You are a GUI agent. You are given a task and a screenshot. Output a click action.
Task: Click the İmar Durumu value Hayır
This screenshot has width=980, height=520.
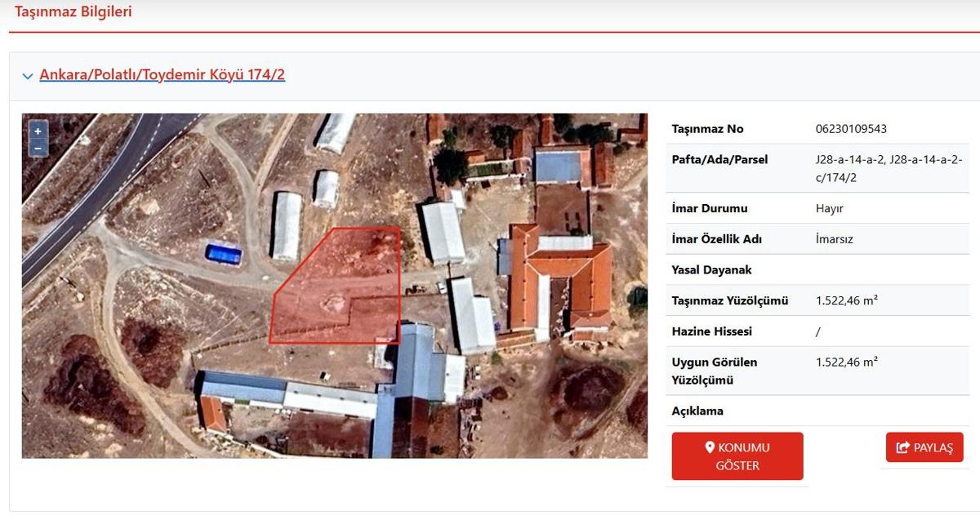pyautogui.click(x=829, y=208)
